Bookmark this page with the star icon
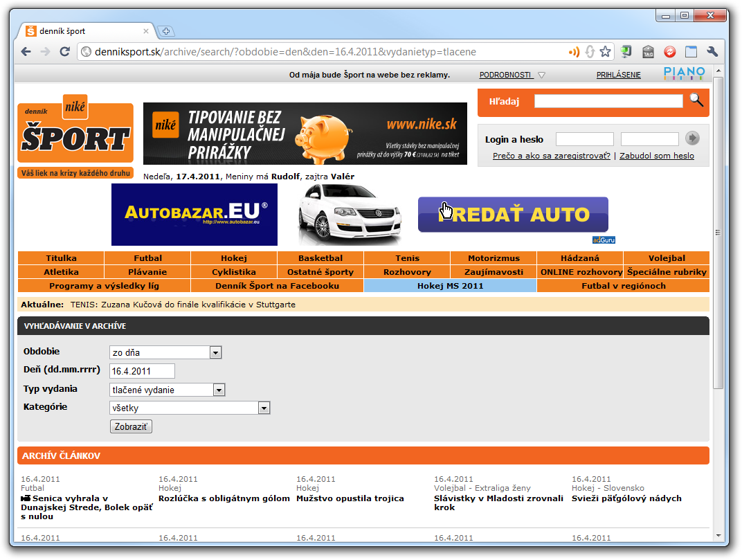Screen dimensions: 742x560 coord(606,52)
